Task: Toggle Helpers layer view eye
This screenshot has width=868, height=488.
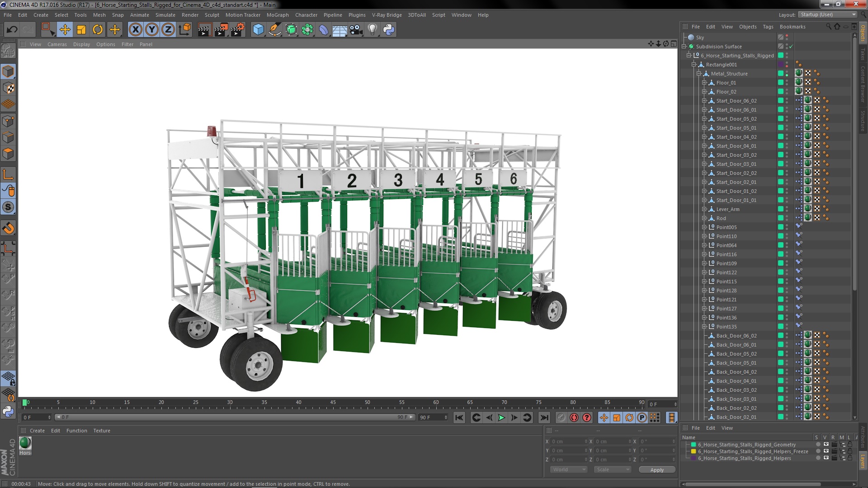Action: [x=826, y=458]
